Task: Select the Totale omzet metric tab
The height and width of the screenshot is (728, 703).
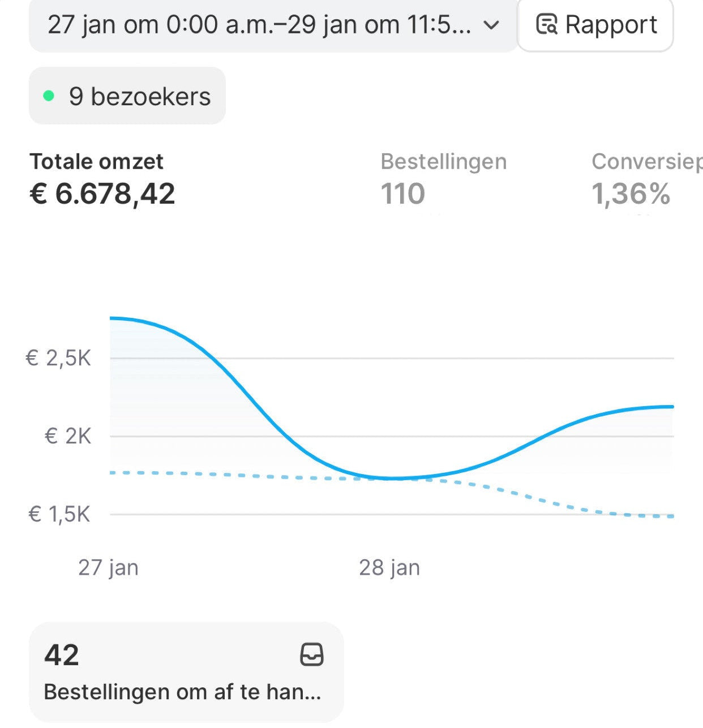Action: 97,162
